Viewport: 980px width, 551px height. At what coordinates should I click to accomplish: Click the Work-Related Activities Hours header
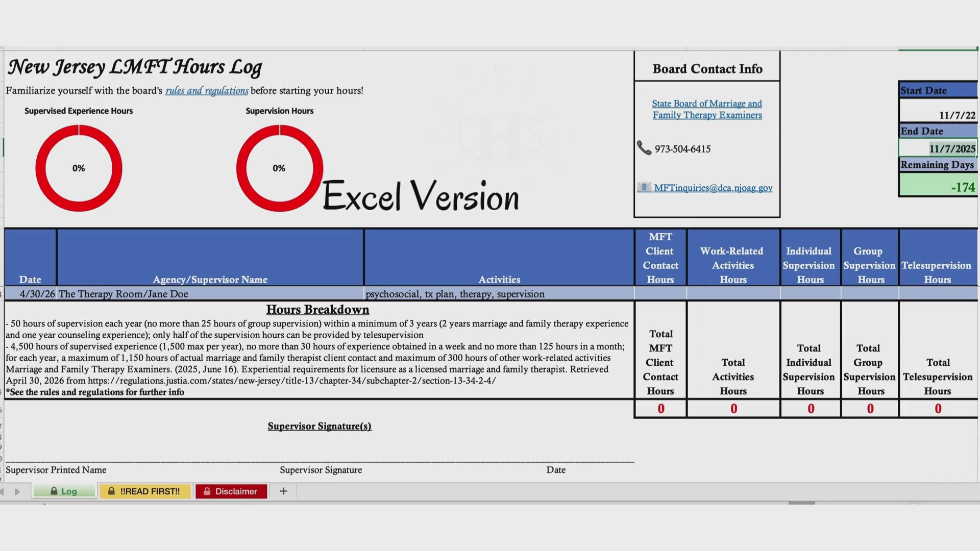(733, 258)
